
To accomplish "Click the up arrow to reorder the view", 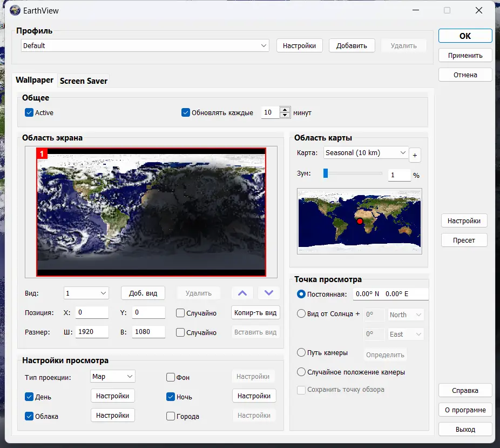I will pyautogui.click(x=242, y=293).
